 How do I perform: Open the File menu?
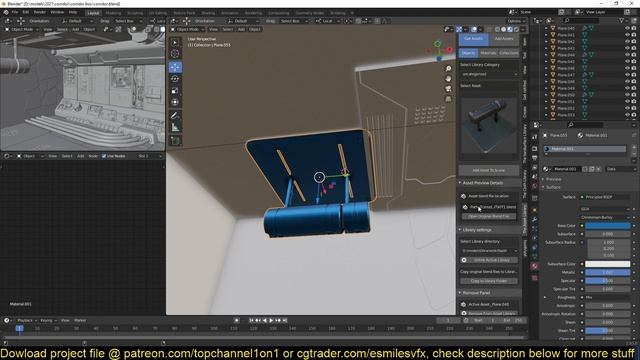click(x=15, y=12)
